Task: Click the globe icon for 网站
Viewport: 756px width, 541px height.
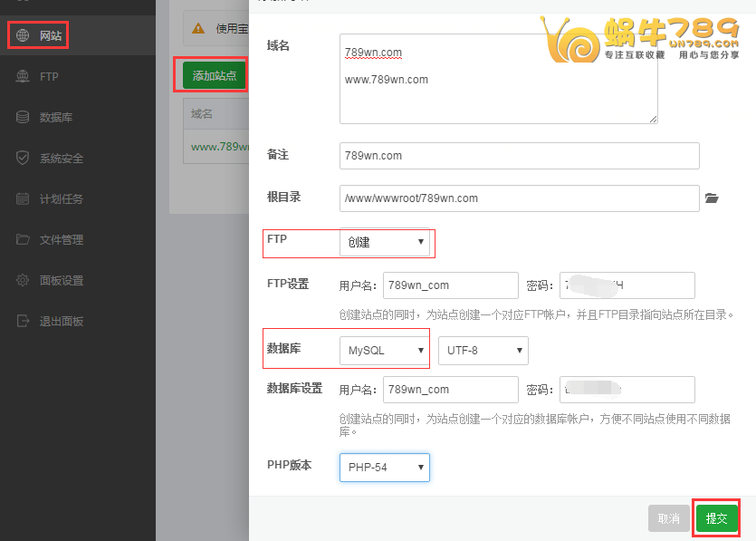Action: coord(23,36)
